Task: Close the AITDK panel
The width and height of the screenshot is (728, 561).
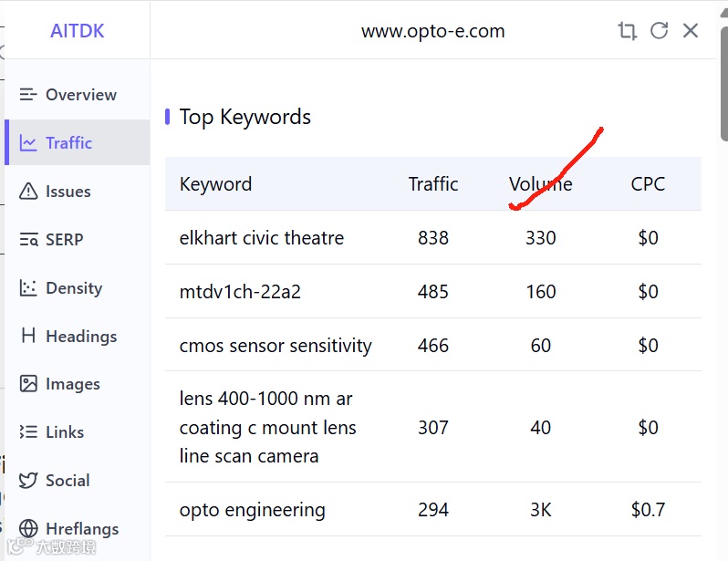Action: click(691, 31)
